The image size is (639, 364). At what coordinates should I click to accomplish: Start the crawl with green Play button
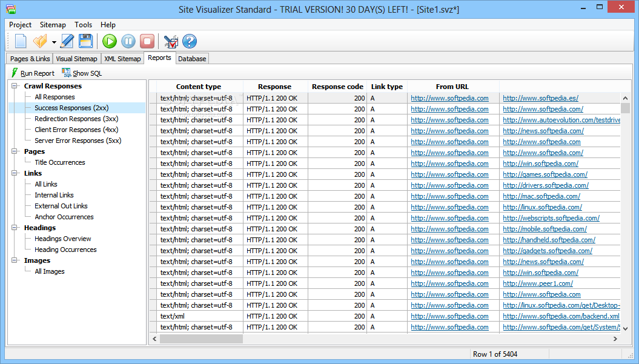coord(109,41)
